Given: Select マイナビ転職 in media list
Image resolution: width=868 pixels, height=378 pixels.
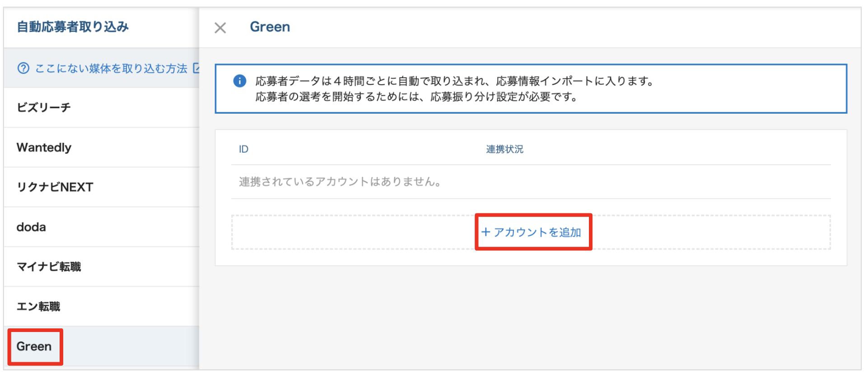Looking at the screenshot, I should click(49, 267).
